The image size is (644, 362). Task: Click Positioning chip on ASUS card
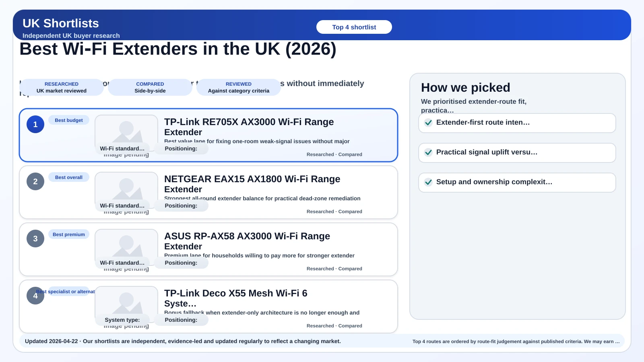click(181, 263)
